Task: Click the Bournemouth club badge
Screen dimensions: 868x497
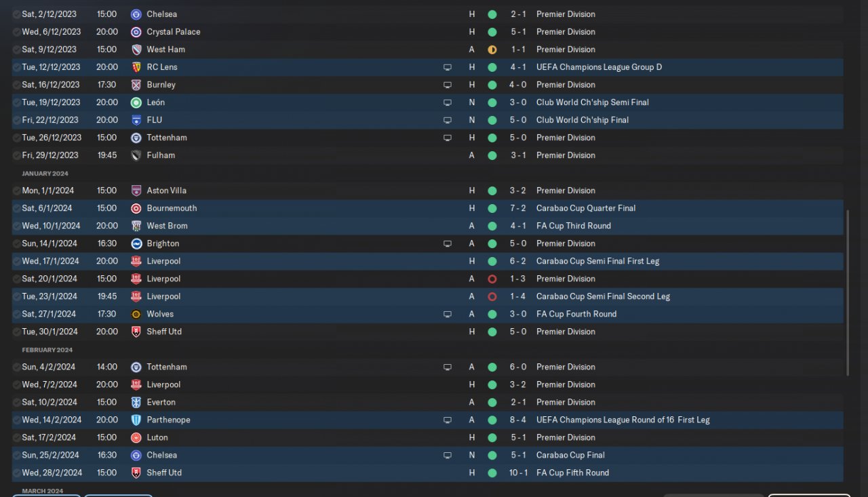Action: point(136,208)
